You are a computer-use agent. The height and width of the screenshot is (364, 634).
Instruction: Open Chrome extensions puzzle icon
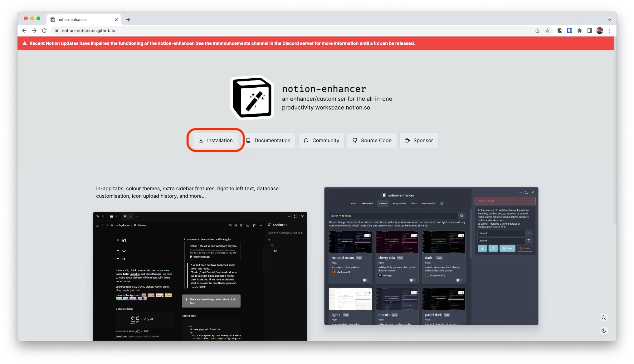tap(580, 31)
